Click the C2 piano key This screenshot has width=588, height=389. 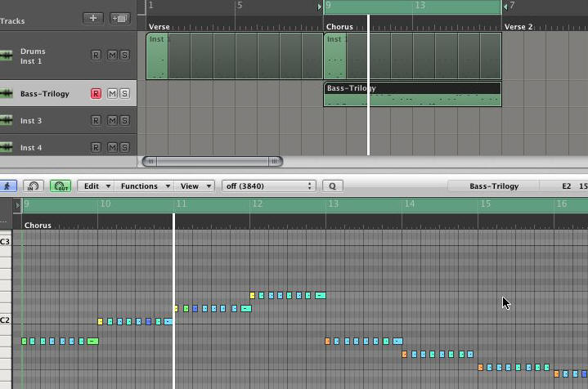pos(6,320)
